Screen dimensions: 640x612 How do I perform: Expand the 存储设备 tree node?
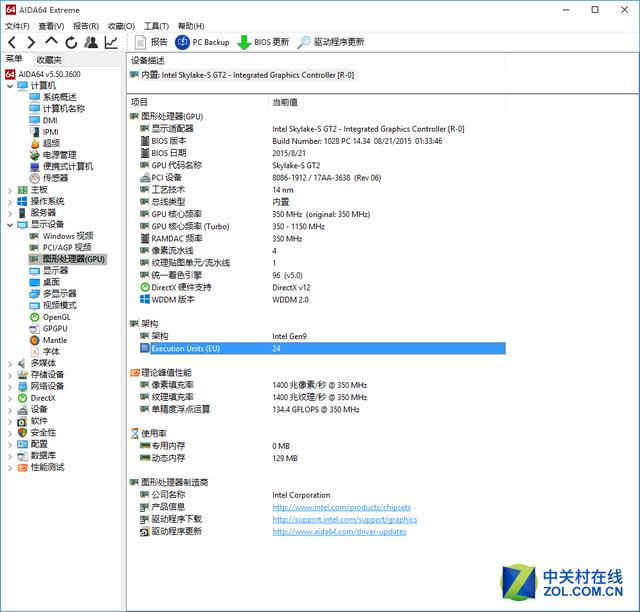click(x=10, y=375)
